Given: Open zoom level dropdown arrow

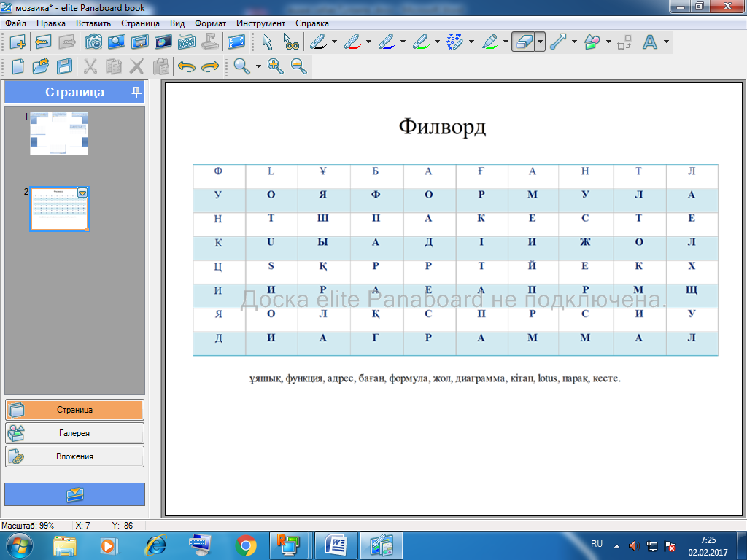Looking at the screenshot, I should pos(258,66).
